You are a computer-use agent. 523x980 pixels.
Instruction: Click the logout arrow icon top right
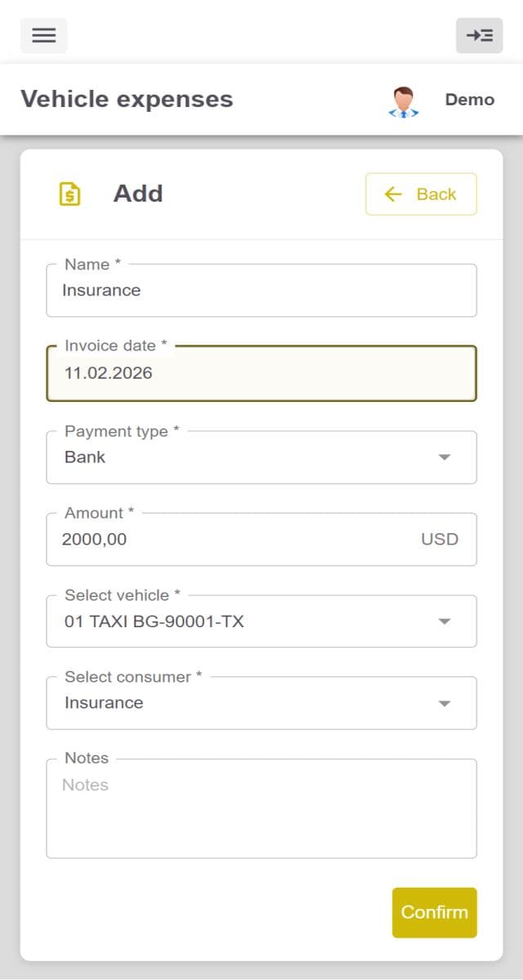(x=479, y=35)
